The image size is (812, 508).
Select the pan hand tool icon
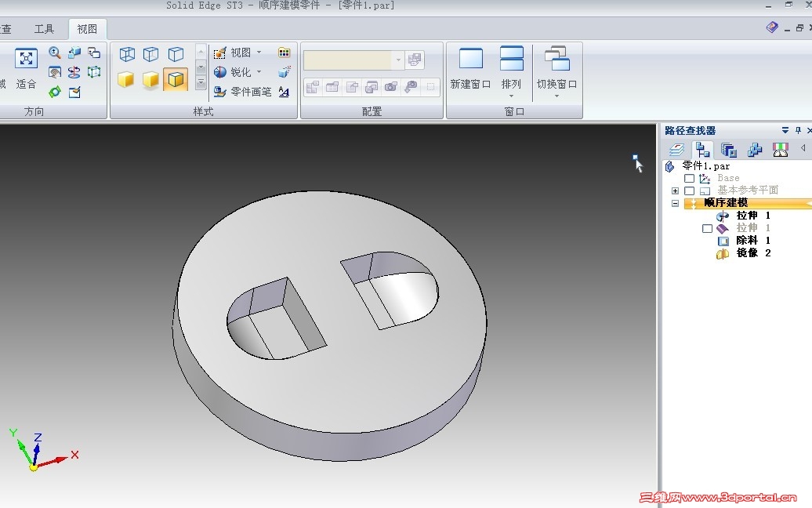coord(54,72)
